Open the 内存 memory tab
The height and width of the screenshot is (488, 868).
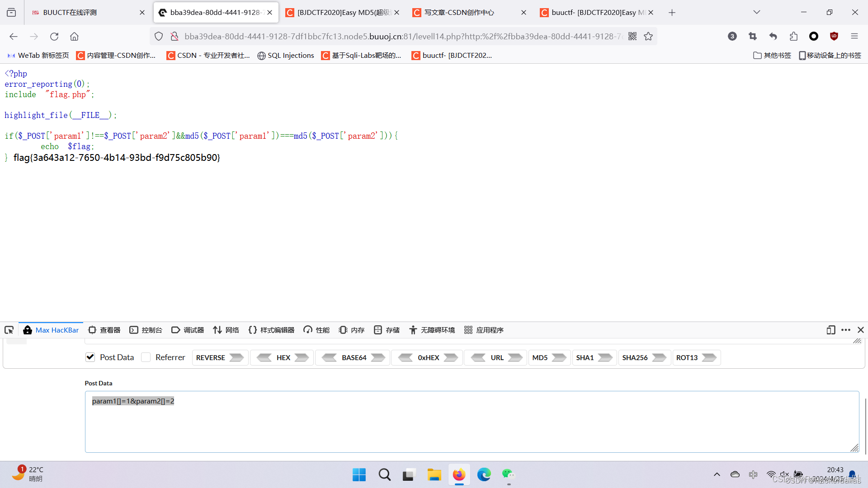(x=352, y=330)
